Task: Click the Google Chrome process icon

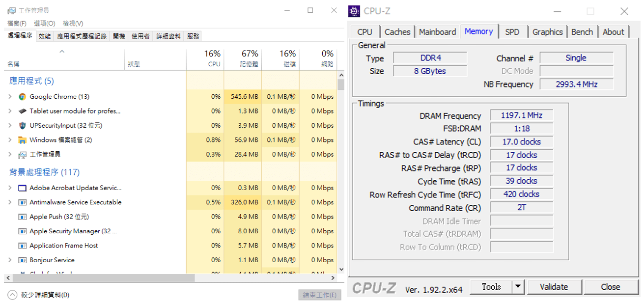Action: pyautogui.click(x=22, y=97)
